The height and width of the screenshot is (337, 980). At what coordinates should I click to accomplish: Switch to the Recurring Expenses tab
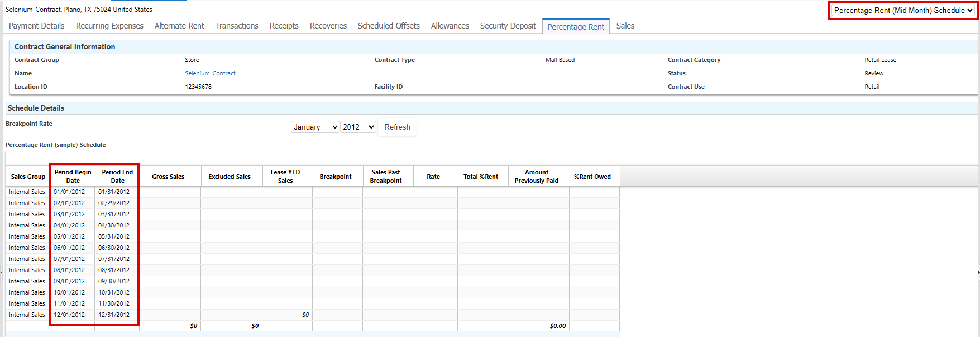point(109,26)
